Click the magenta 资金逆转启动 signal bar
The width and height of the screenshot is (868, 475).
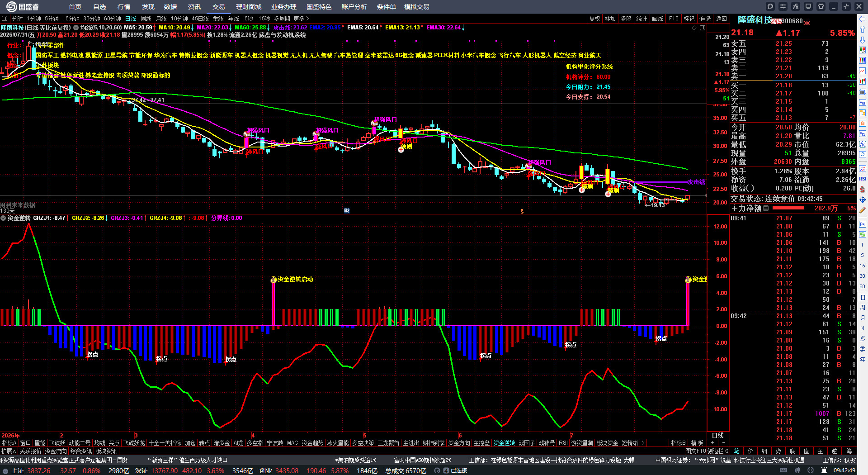coord(274,304)
